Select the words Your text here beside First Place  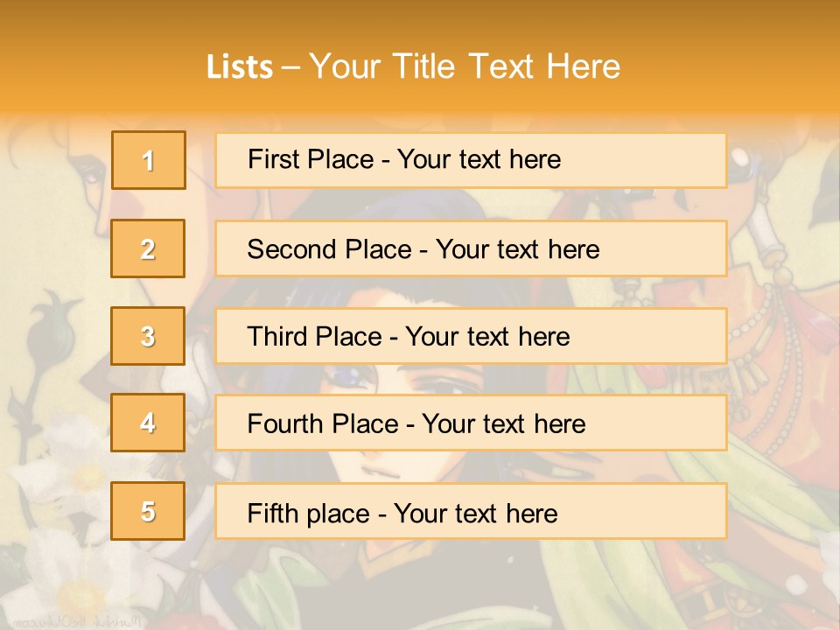(479, 159)
